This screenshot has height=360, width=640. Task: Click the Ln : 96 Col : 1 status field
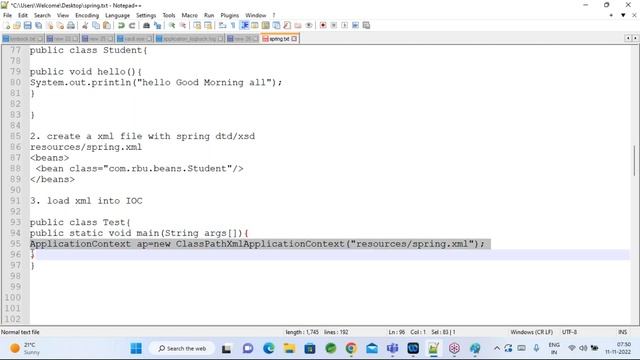(407, 332)
